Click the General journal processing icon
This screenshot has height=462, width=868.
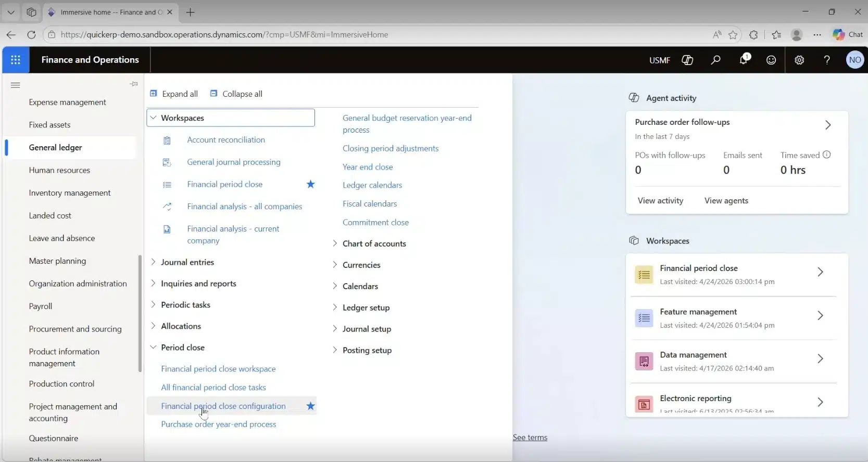pos(167,162)
